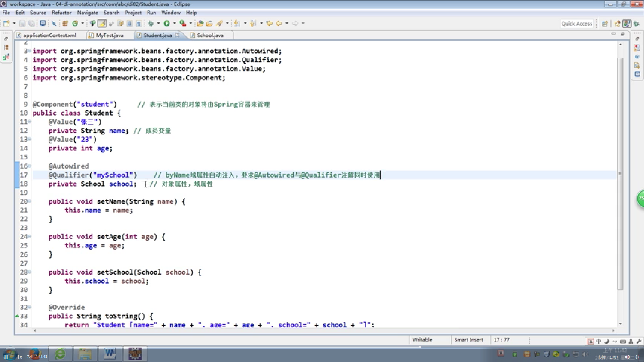Image resolution: width=644 pixels, height=362 pixels.
Task: Click the Writable status bar field
Action: coord(422,340)
